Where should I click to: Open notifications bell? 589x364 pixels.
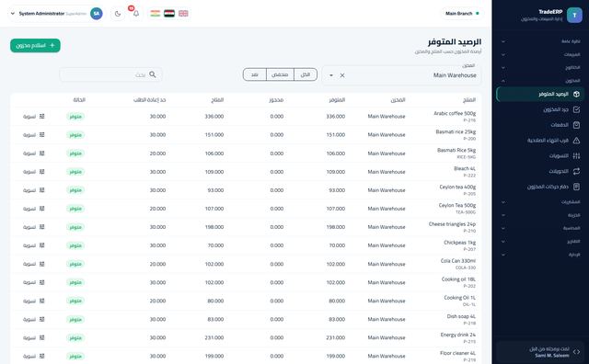(x=136, y=14)
